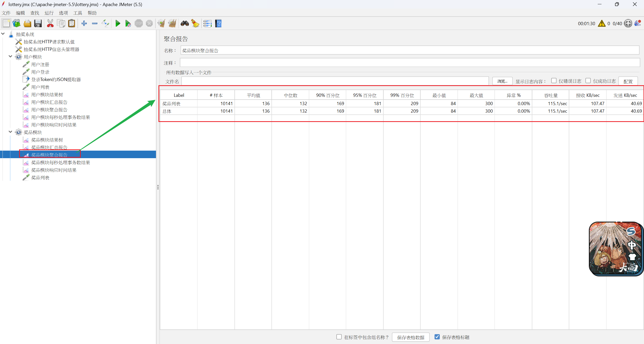This screenshot has width=644, height=344.
Task: Click the 浏览... browse button
Action: [502, 81]
